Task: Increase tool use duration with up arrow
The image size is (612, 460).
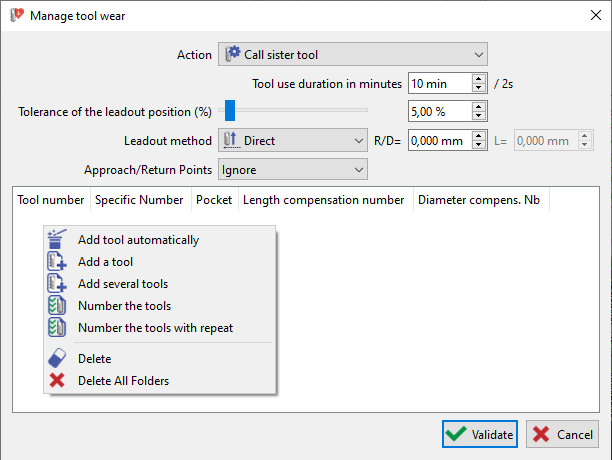Action: (479, 79)
